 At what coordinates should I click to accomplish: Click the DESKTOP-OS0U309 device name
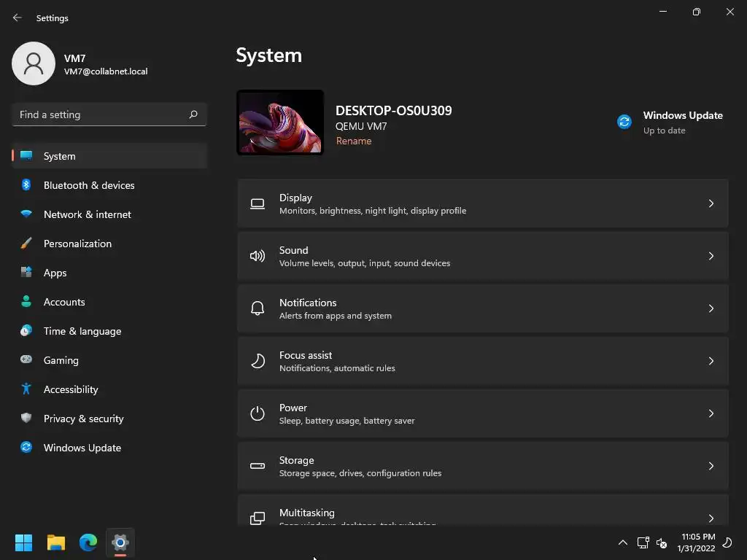click(393, 111)
